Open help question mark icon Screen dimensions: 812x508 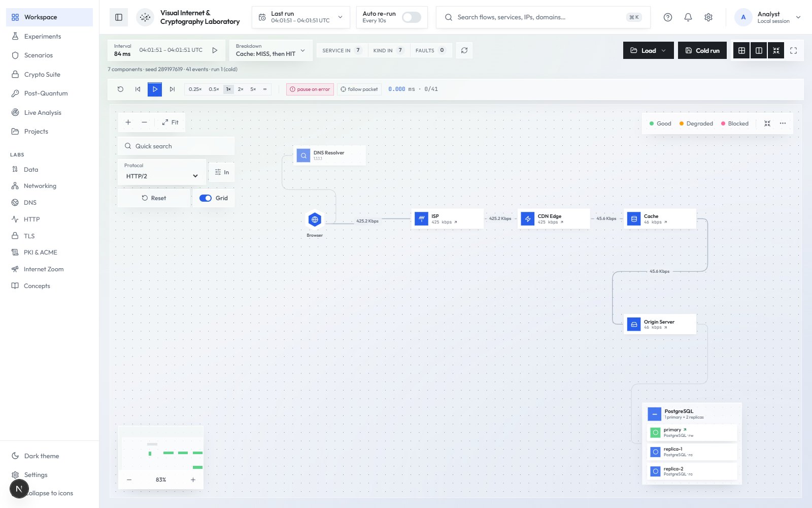(668, 17)
